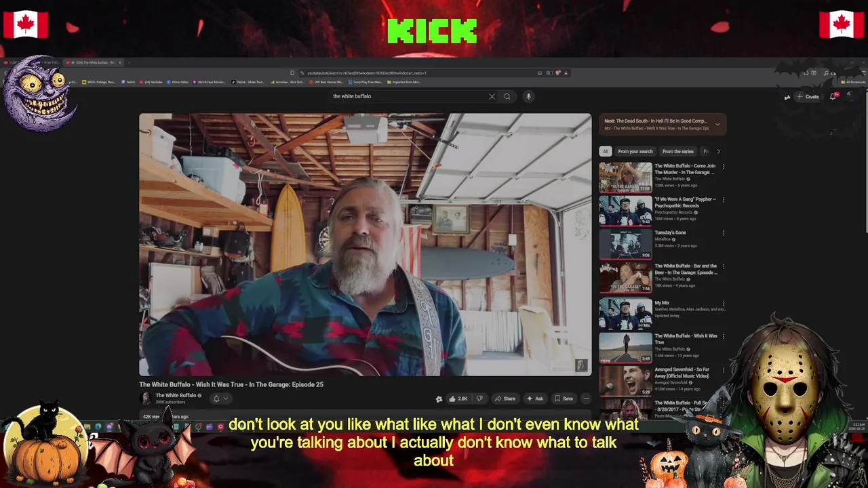Open the All Bookmarks folder
Image resolution: width=868 pixels, height=488 pixels.
point(853,82)
